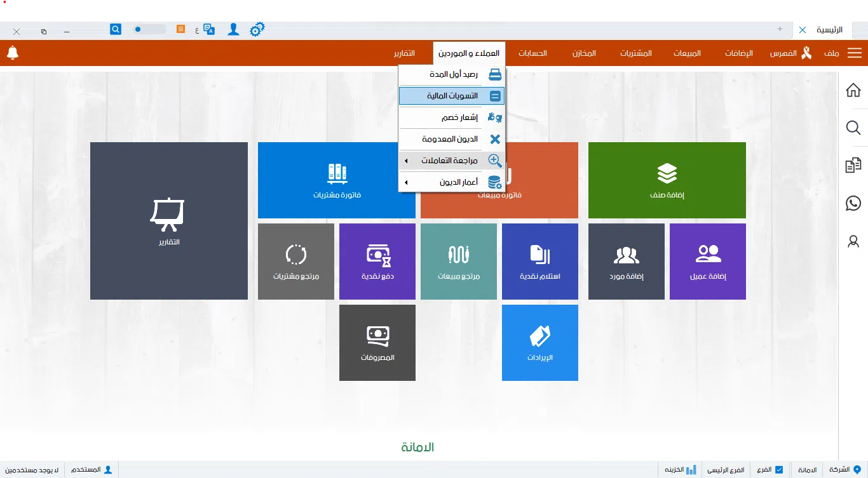Image resolution: width=868 pixels, height=478 pixels.
Task: Expand the مراجعة التعاملات submenu
Action: coord(451,161)
